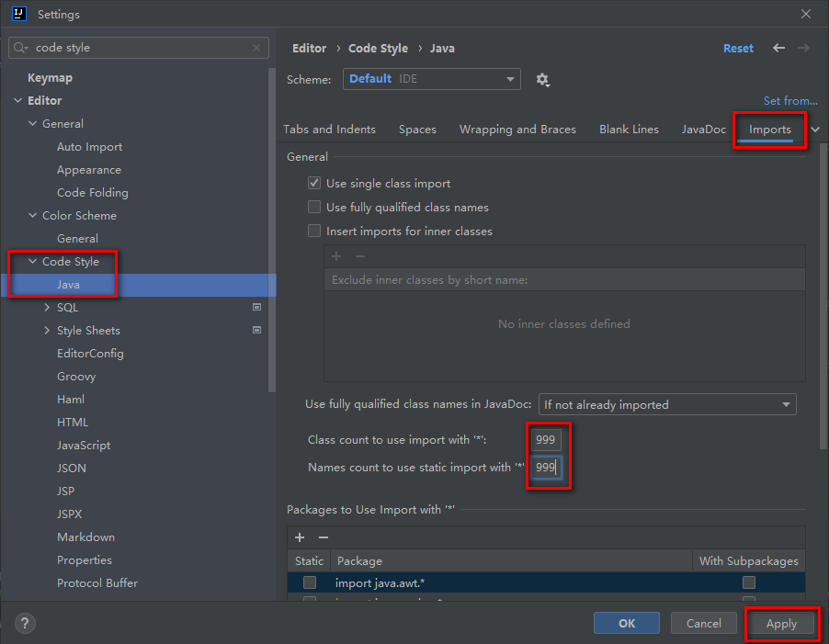Open the Scheme Default dropdown

click(431, 80)
